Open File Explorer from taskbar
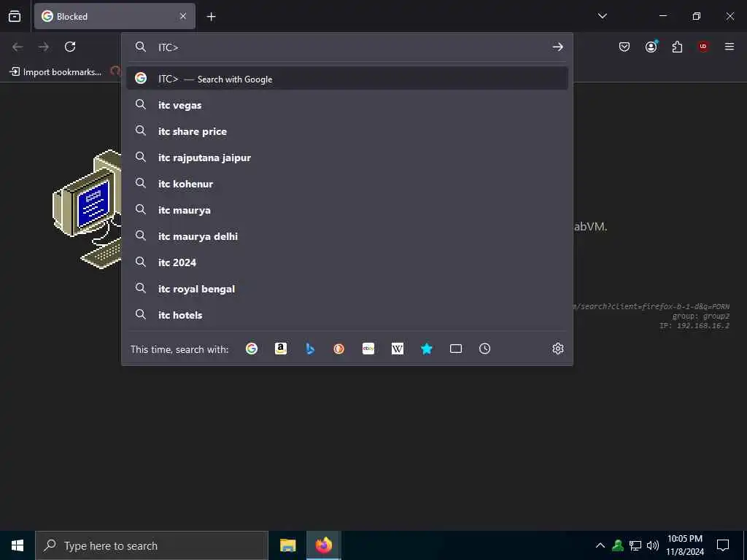 pyautogui.click(x=287, y=545)
